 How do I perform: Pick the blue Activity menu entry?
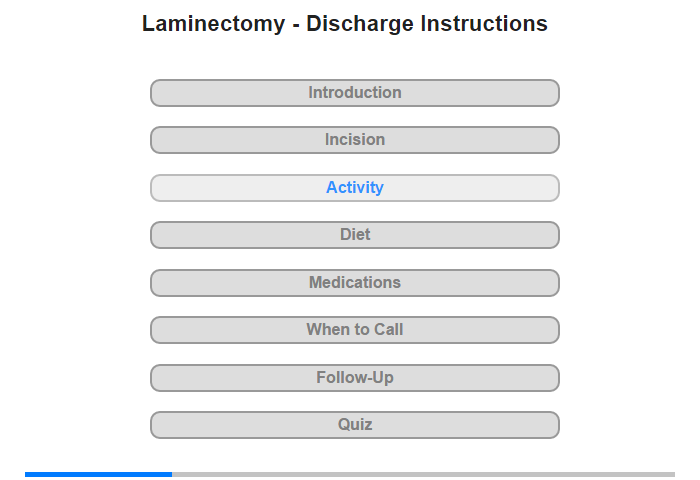(354, 188)
